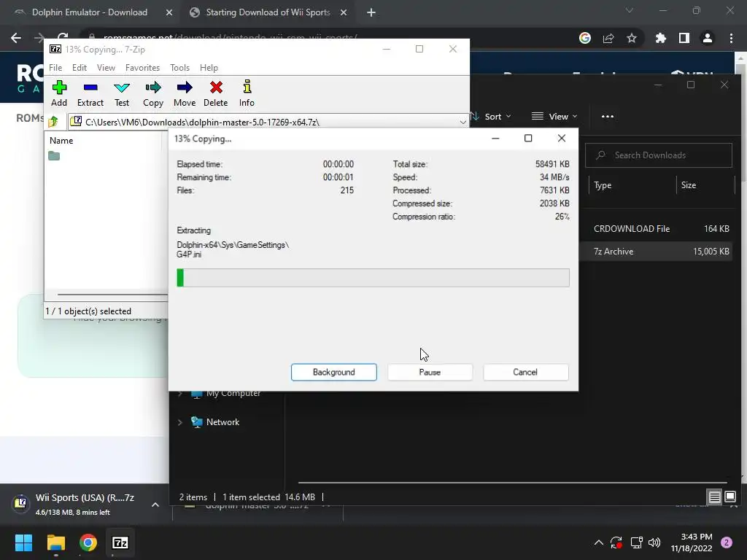Click the extraction progress bar

tap(373, 278)
